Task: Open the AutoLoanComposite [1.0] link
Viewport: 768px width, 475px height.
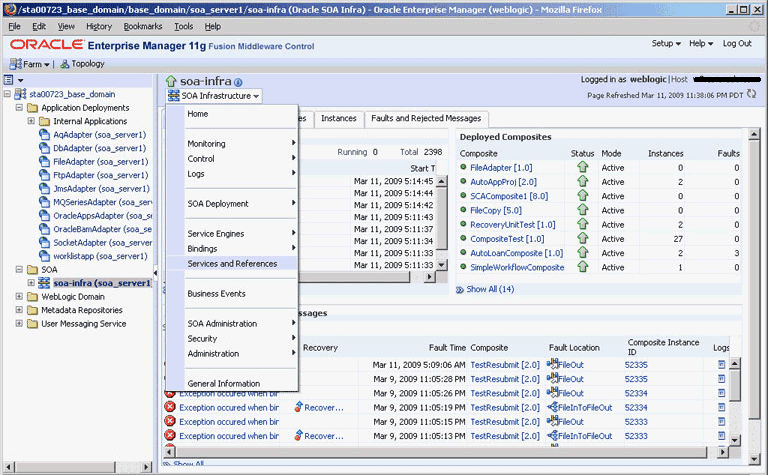Action: 516,253
